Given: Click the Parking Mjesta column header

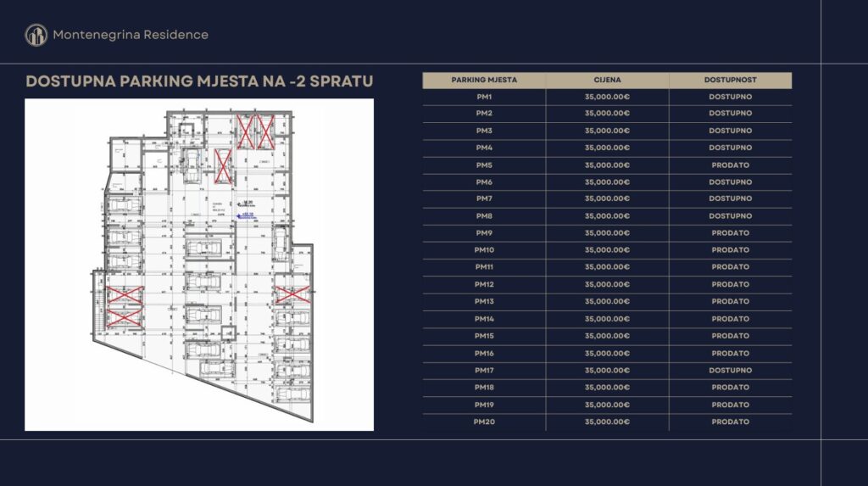Looking at the screenshot, I should point(484,80).
